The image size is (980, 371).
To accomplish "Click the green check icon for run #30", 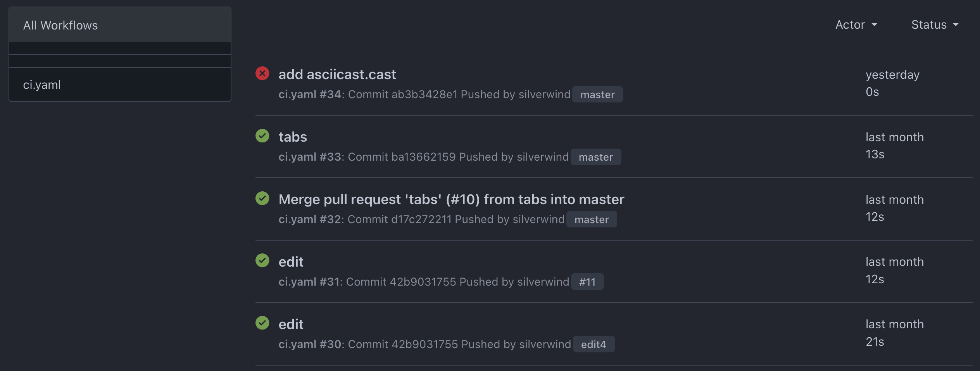I will tap(262, 323).
